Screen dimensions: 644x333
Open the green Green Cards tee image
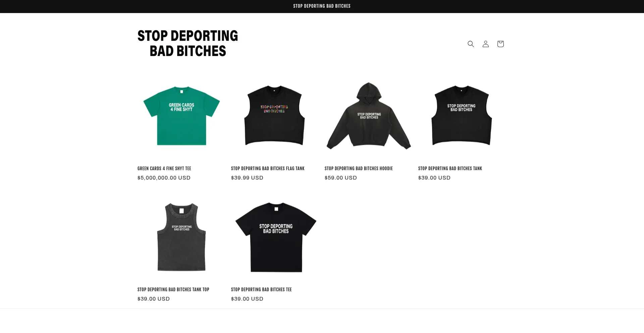tap(181, 116)
